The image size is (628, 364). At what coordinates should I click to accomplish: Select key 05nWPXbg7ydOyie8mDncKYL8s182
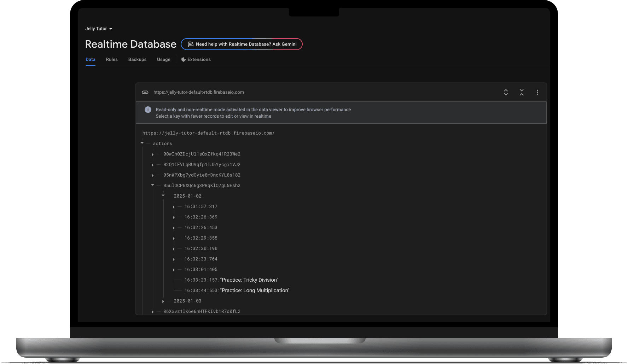pyautogui.click(x=202, y=175)
